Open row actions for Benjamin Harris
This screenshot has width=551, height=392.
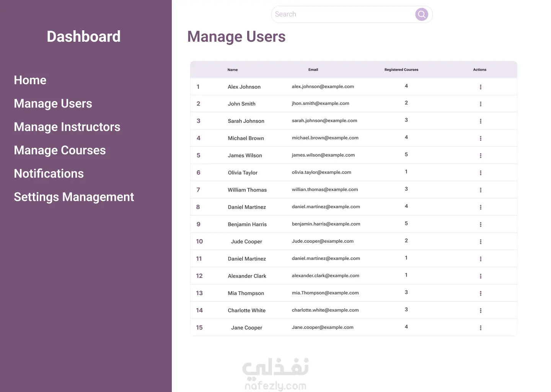[481, 225]
